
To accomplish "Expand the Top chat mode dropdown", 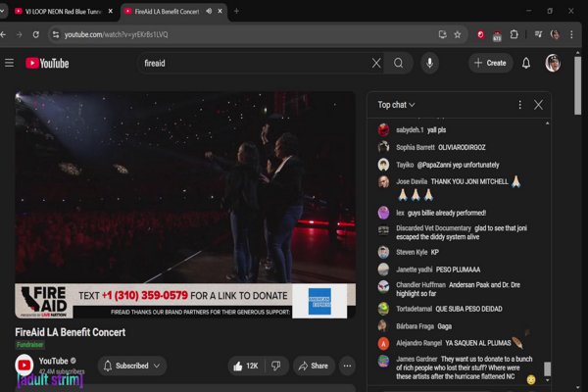I will click(x=396, y=105).
